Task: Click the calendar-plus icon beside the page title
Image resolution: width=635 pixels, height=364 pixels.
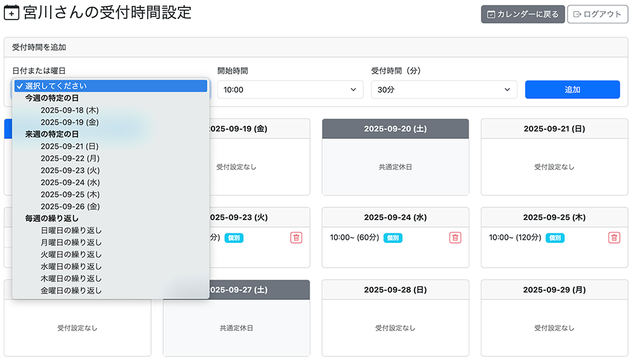Action: (11, 13)
